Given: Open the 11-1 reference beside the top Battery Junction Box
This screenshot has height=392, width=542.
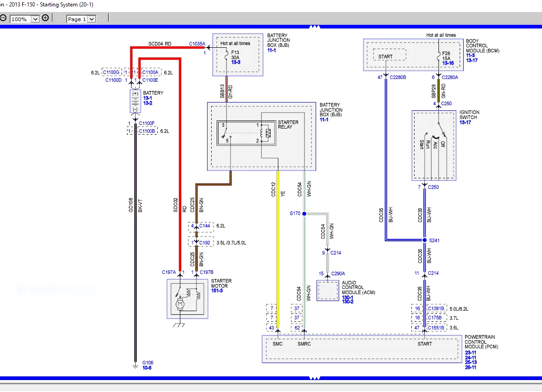Looking at the screenshot, I should (271, 51).
